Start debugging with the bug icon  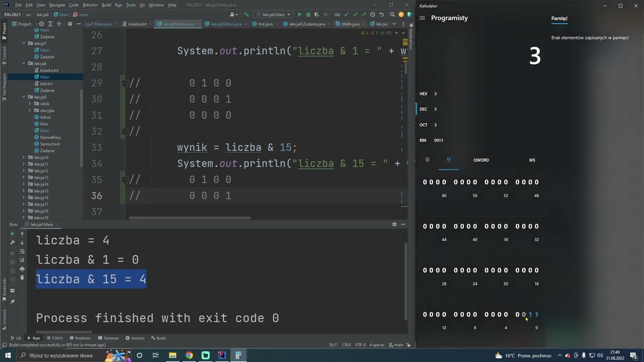click(308, 15)
